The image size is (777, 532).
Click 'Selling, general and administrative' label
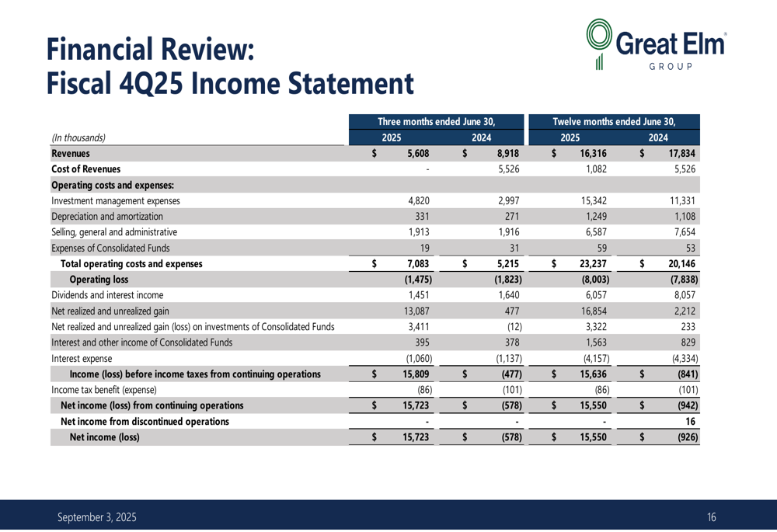coord(114,231)
